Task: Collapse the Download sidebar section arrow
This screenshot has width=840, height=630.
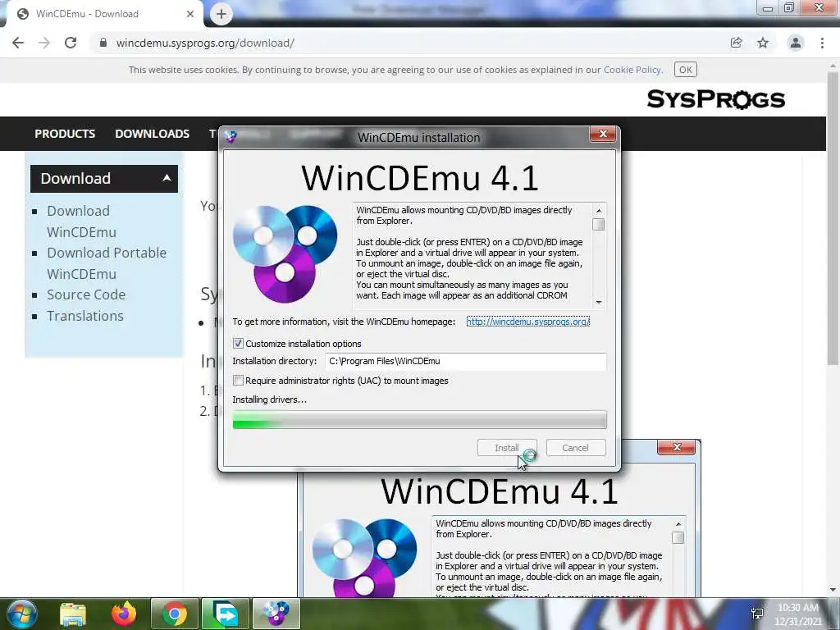Action: point(167,178)
